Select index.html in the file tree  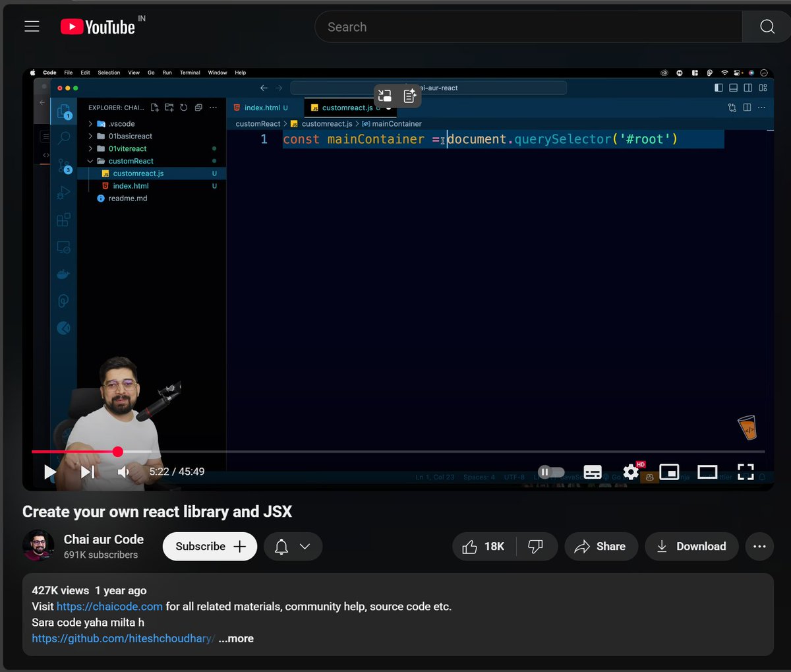tap(152, 186)
